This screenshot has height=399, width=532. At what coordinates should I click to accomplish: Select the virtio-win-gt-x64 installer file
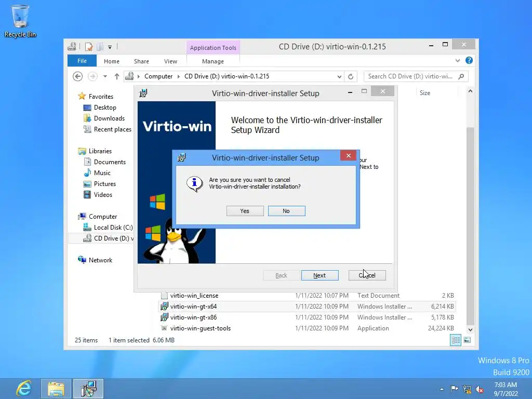pyautogui.click(x=308, y=307)
